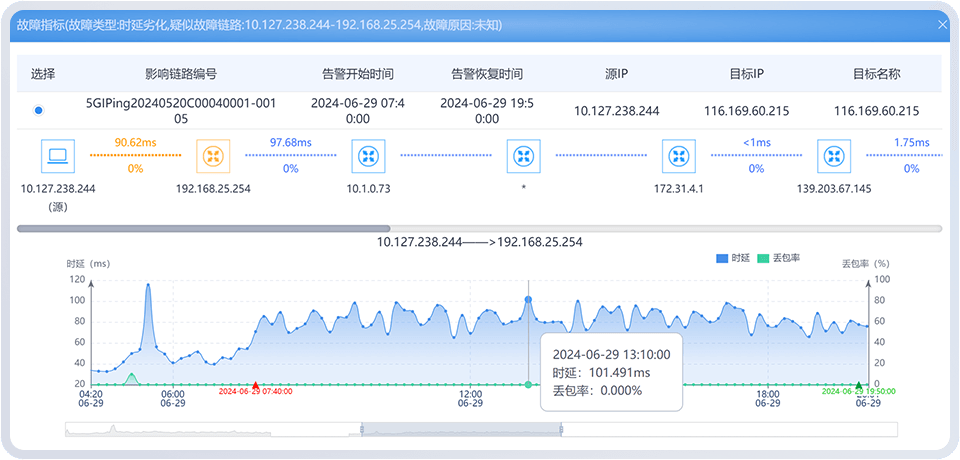Image resolution: width=960 pixels, height=460 pixels.
Task: Click the 90.62ms orange link segment
Action: click(x=134, y=156)
